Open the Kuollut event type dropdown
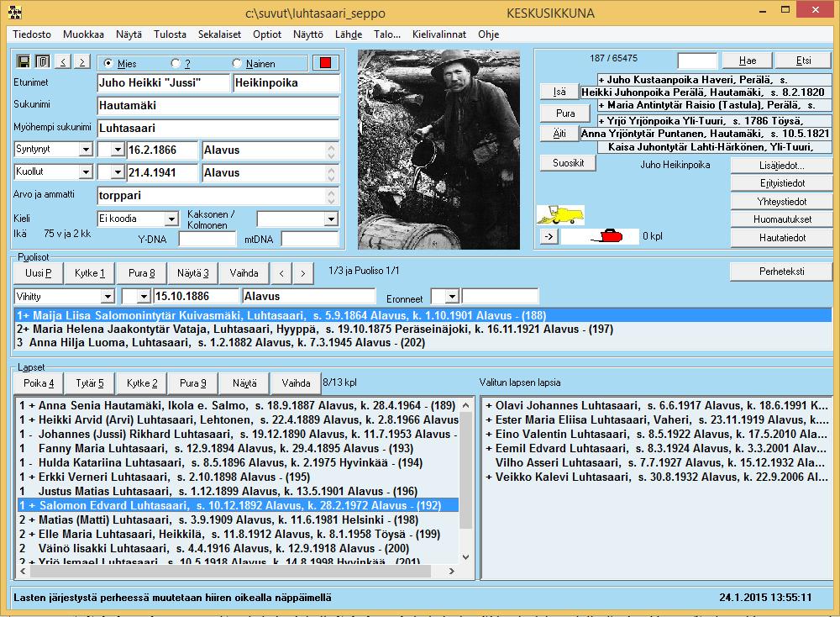The image size is (840, 617). point(86,171)
